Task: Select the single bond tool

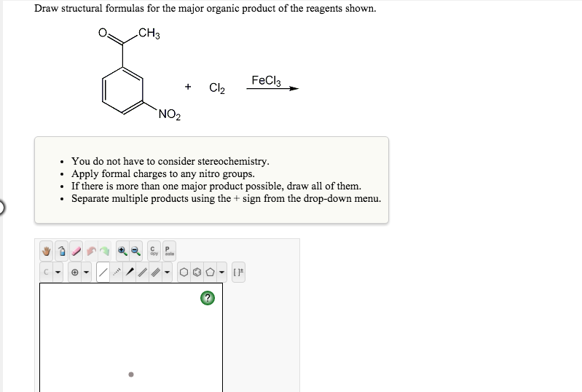Action: (x=103, y=272)
